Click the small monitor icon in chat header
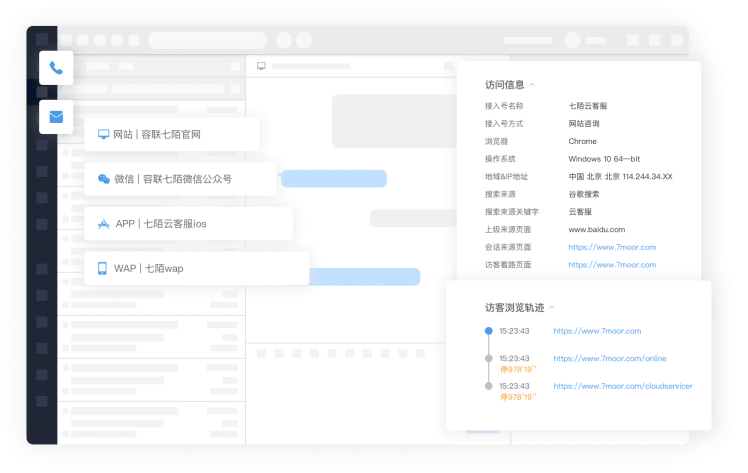Screen dimensions: 748x473 click(x=261, y=66)
